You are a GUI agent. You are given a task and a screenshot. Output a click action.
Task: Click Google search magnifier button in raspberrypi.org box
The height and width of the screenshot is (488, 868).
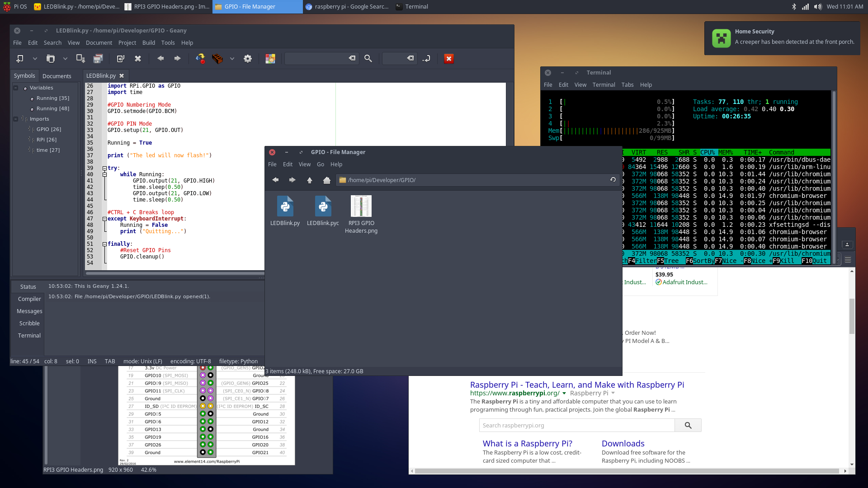[x=688, y=426]
